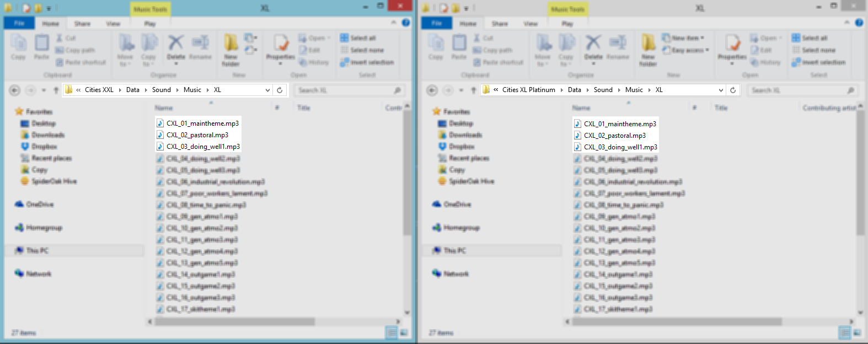The height and width of the screenshot is (344, 868).
Task: Click Cut in the Cities XXL window ribbon
Action: (66, 38)
